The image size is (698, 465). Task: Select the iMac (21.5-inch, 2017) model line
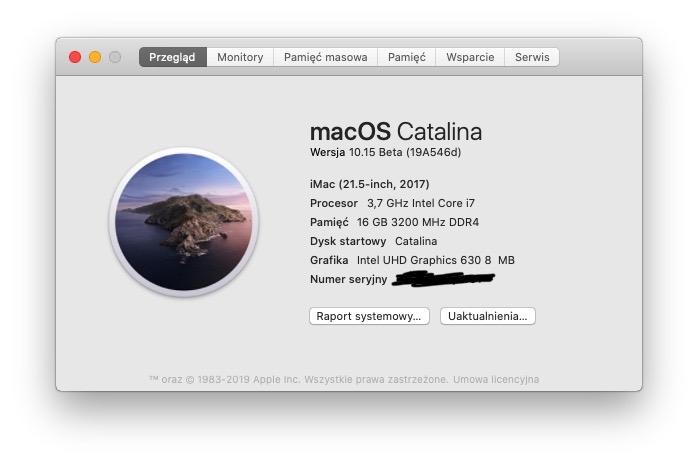pos(370,184)
